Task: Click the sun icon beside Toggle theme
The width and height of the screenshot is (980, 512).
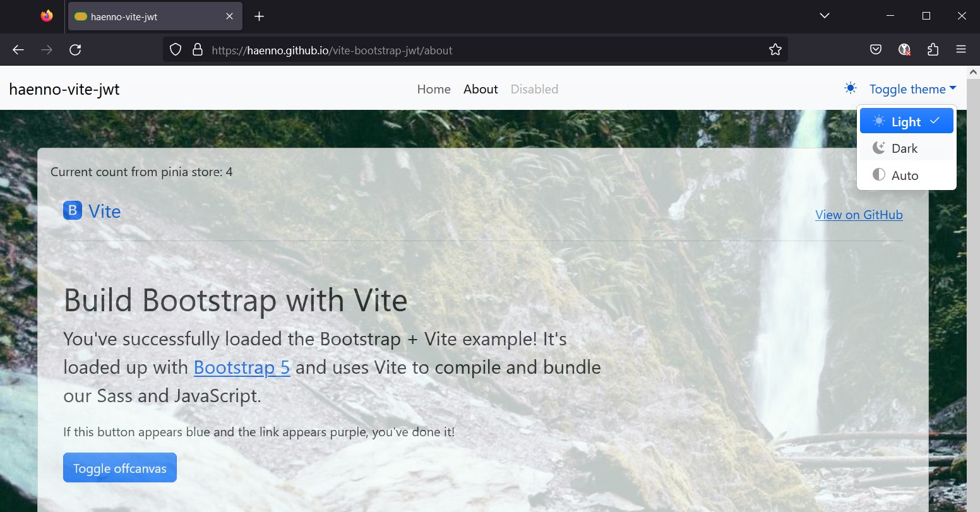Action: point(851,88)
